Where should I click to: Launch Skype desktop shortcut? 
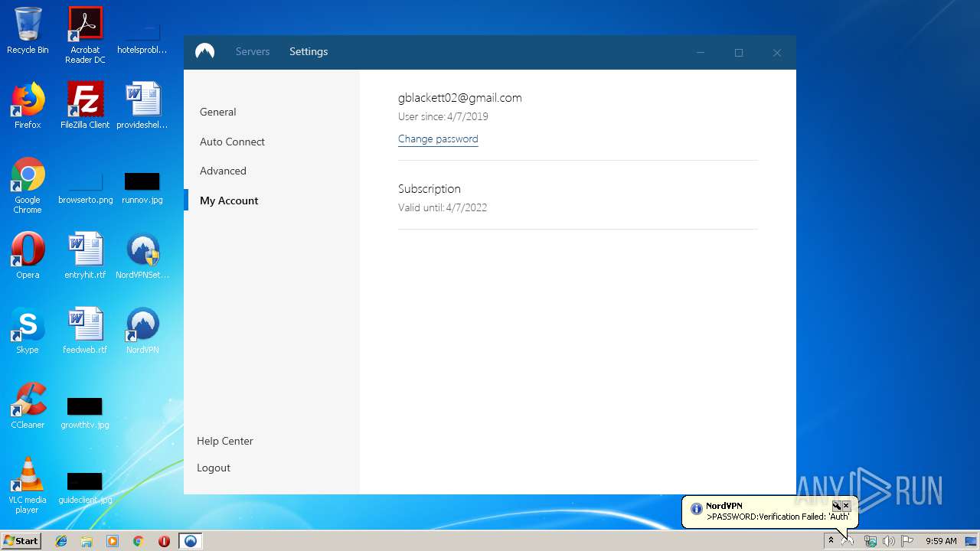(x=28, y=331)
